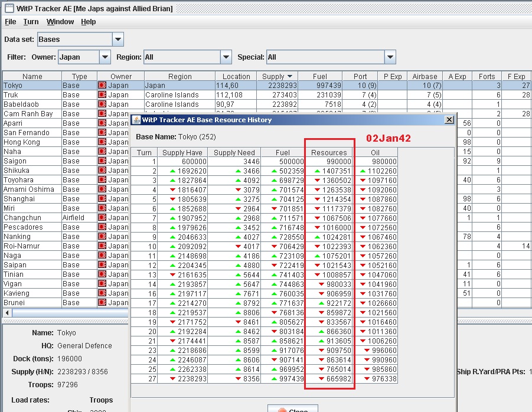Click the Japan flag icon in Saigon row

click(x=102, y=161)
